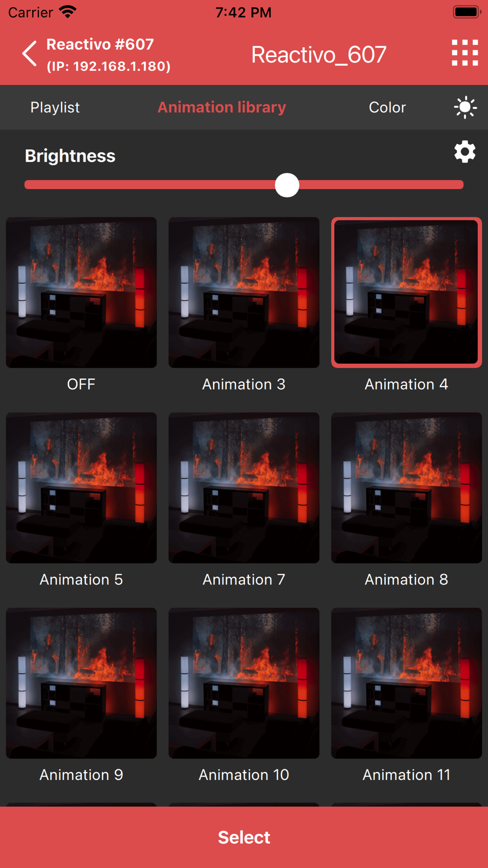Tap the sun brightness icon
The height and width of the screenshot is (868, 488).
coord(465,107)
